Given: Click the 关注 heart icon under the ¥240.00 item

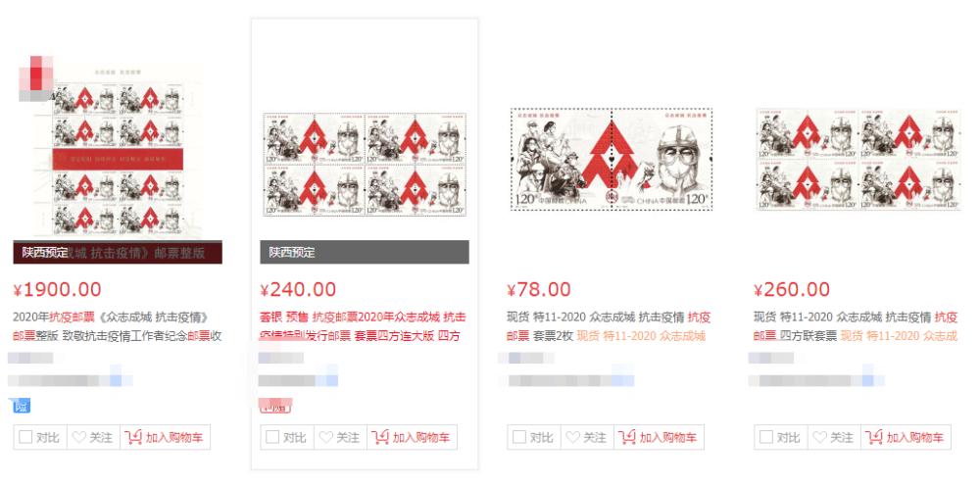Looking at the screenshot, I should 325,437.
